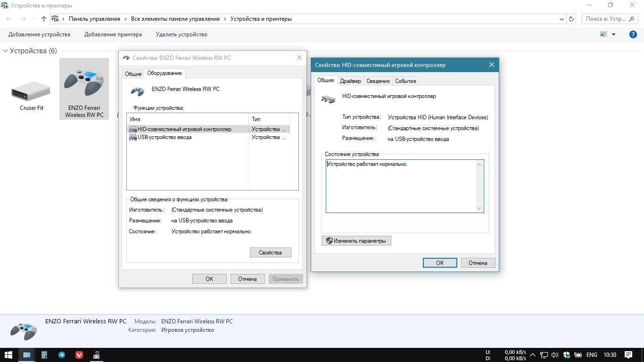Image resolution: width=644 pixels, height=362 pixels.
Task: Go up one level with the up arrow
Action: coord(44,19)
